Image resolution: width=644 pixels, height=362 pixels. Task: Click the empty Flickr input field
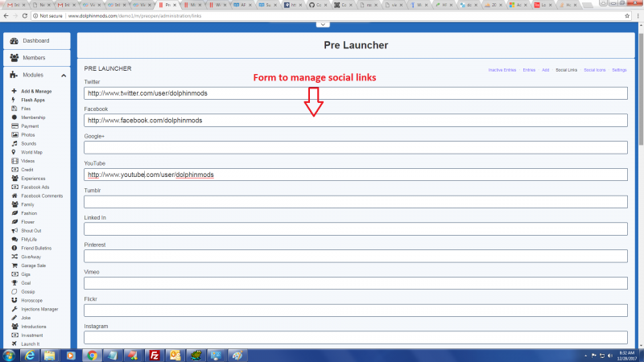point(356,311)
